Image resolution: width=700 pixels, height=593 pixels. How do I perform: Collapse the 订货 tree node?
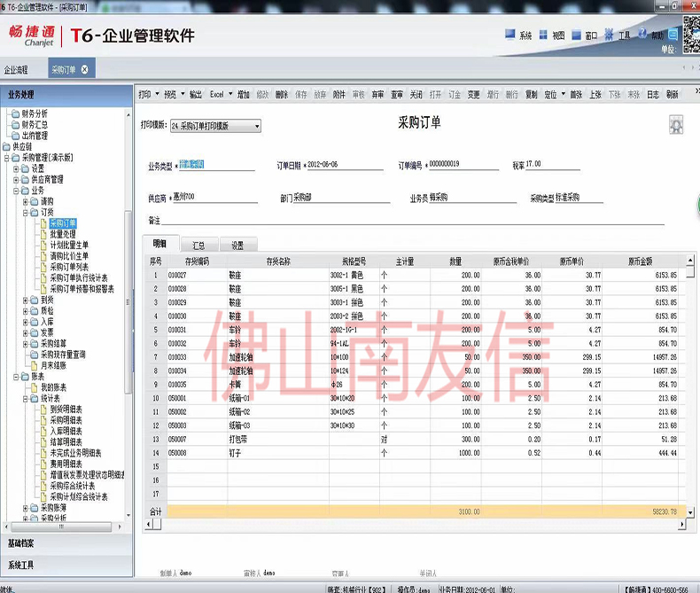[x=26, y=213]
